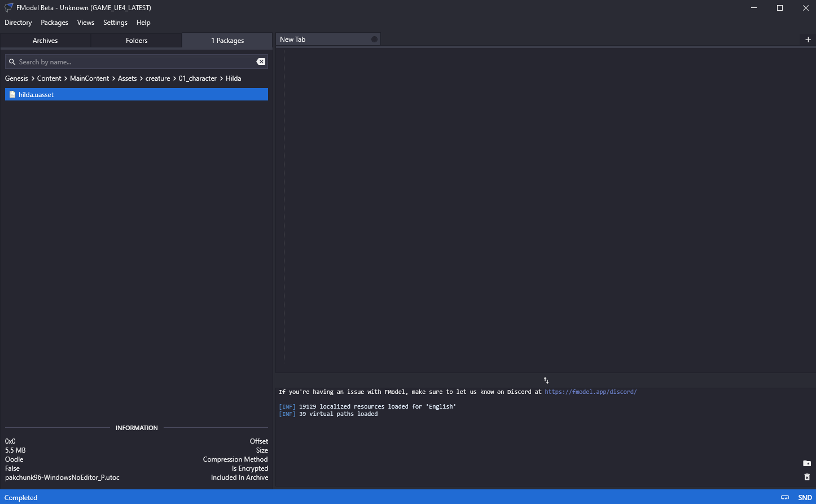Click the Oodle compression value
This screenshot has width=816, height=504.
pos(14,459)
